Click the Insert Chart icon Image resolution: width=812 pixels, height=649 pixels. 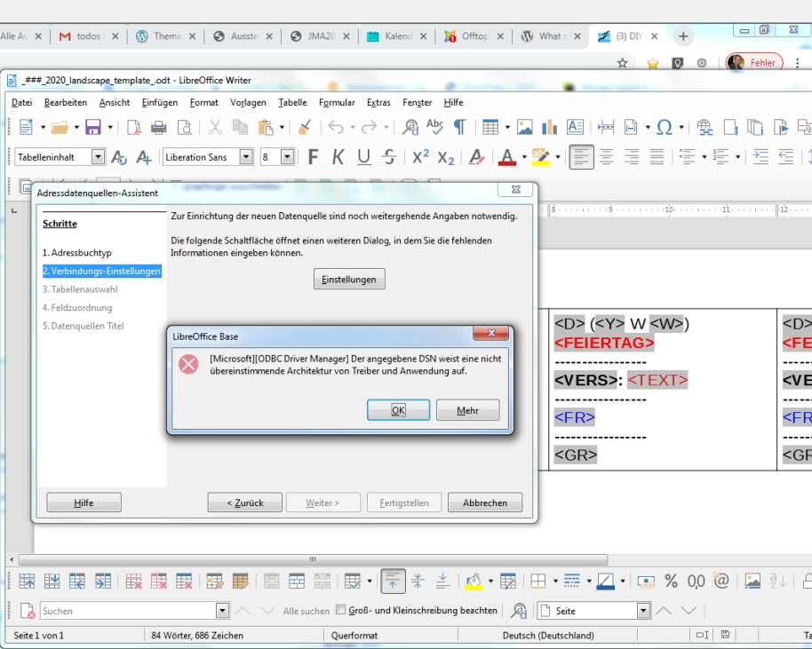[549, 127]
